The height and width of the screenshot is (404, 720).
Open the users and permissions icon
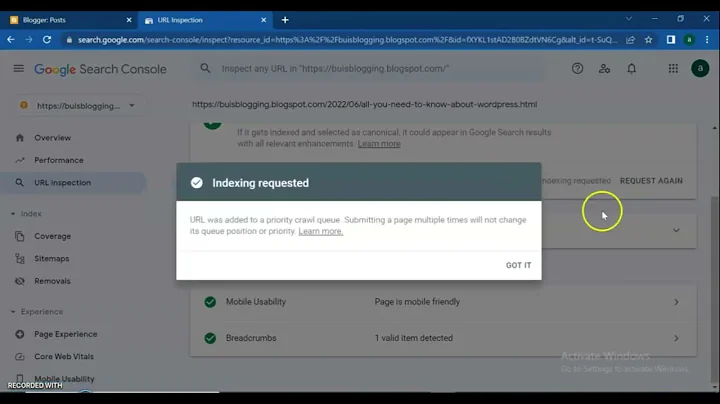coord(604,68)
